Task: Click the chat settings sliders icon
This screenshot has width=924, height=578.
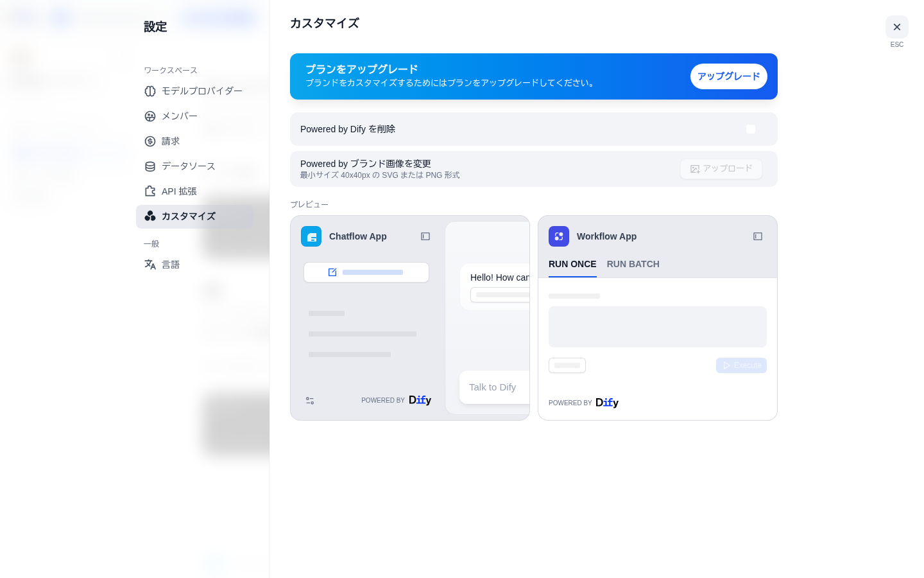Action: coord(310,401)
